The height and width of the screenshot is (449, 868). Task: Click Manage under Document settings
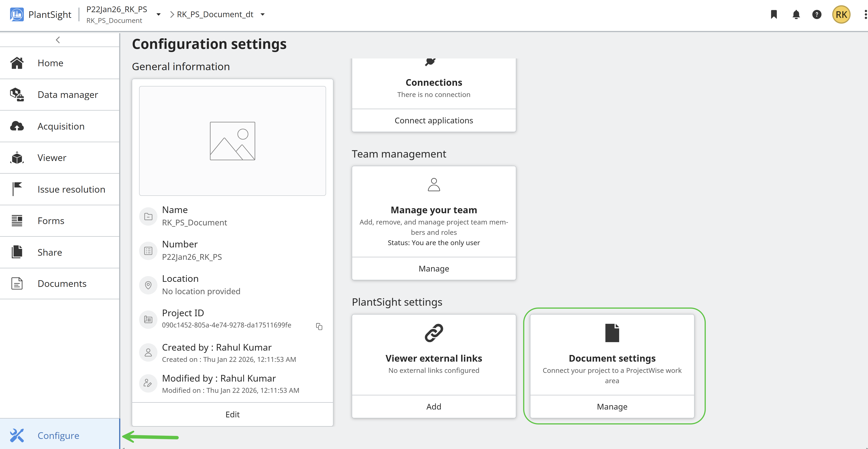click(x=612, y=407)
